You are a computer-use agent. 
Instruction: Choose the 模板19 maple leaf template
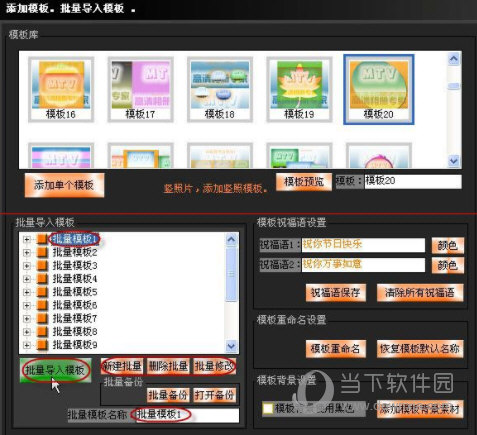[299, 89]
